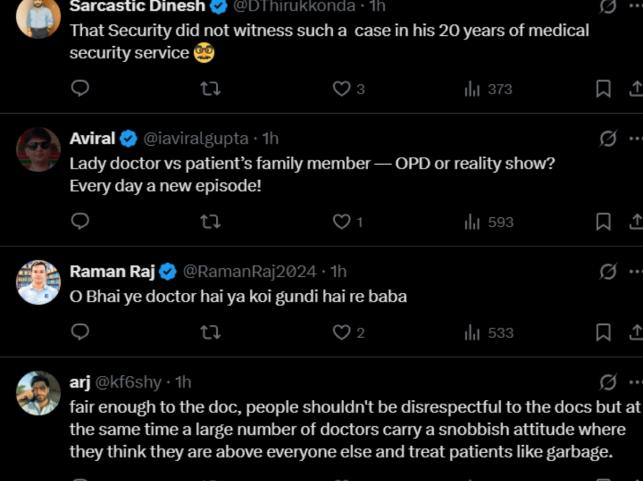Open Raman Raj's profile name link
The image size is (643, 481).
tap(112, 271)
